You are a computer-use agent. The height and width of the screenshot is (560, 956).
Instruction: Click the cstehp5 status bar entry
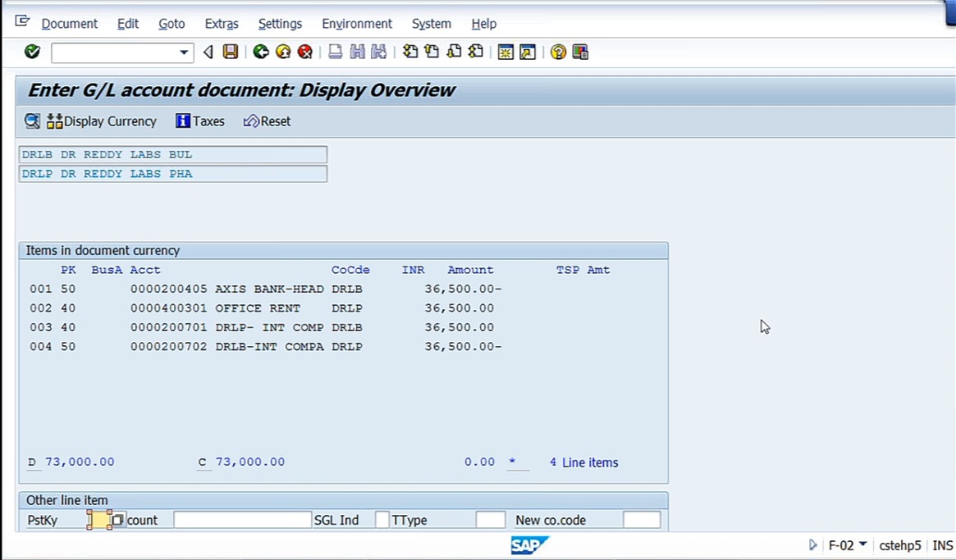click(x=900, y=544)
